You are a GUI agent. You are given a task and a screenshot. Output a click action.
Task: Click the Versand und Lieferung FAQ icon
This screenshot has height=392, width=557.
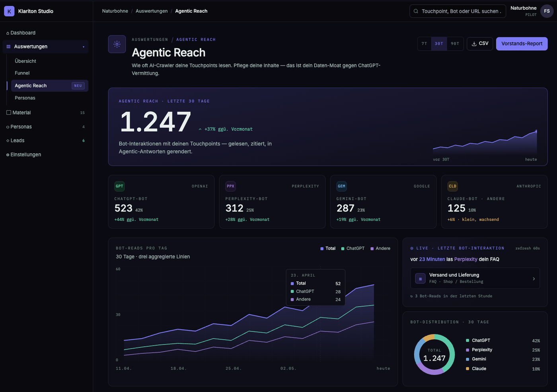tap(420, 279)
